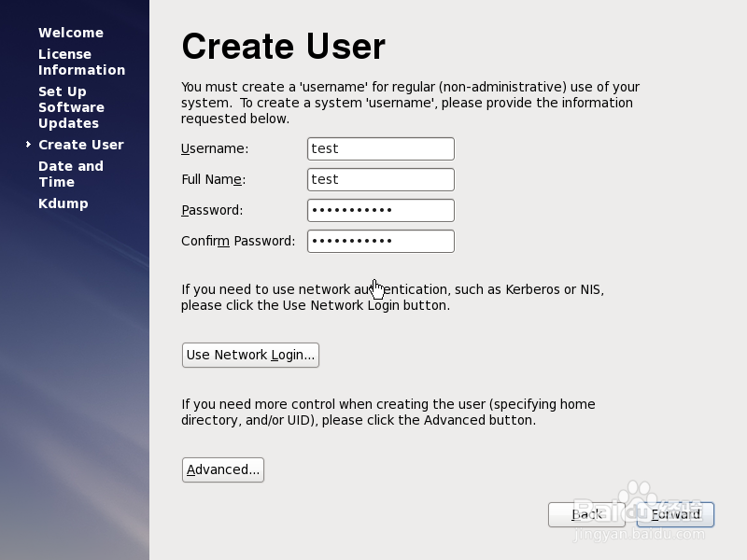
Task: Select License Information sidebar step
Action: coord(81,62)
